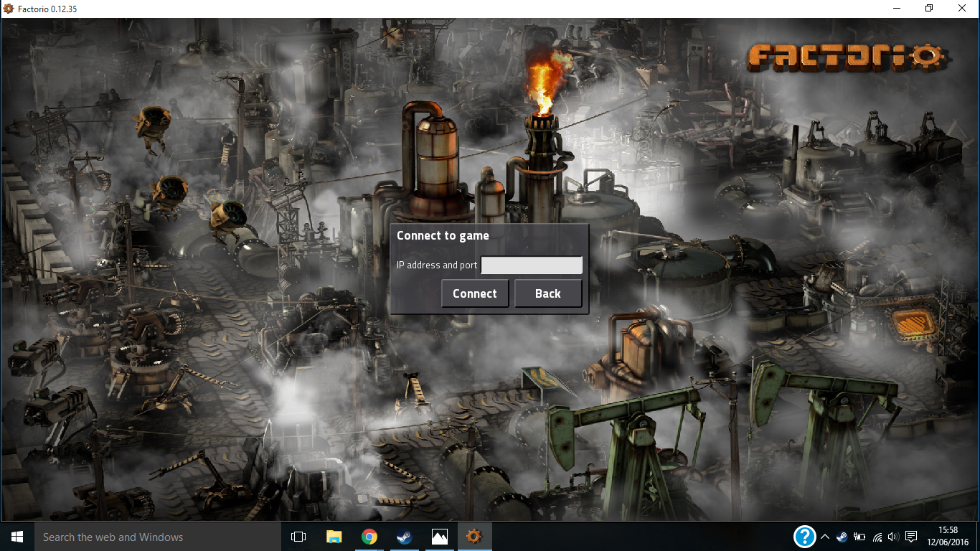
Task: Focus the IP address and port field
Action: tap(532, 265)
